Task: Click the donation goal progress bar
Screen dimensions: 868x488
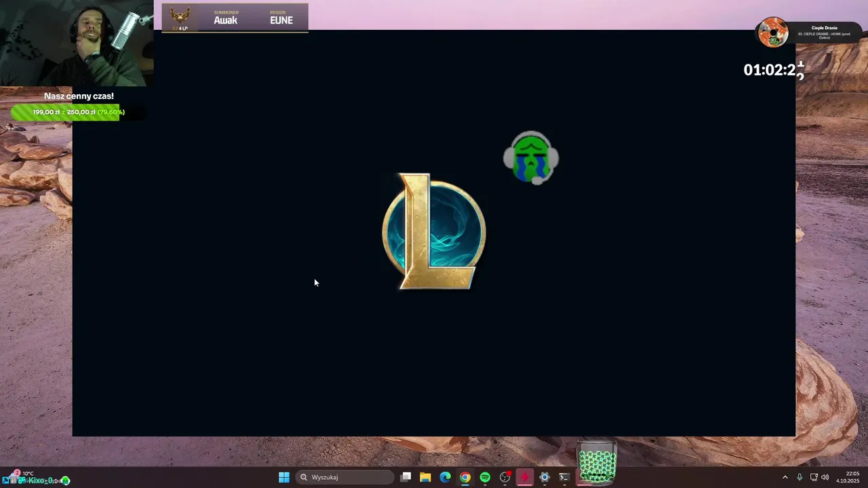Action: click(x=78, y=112)
